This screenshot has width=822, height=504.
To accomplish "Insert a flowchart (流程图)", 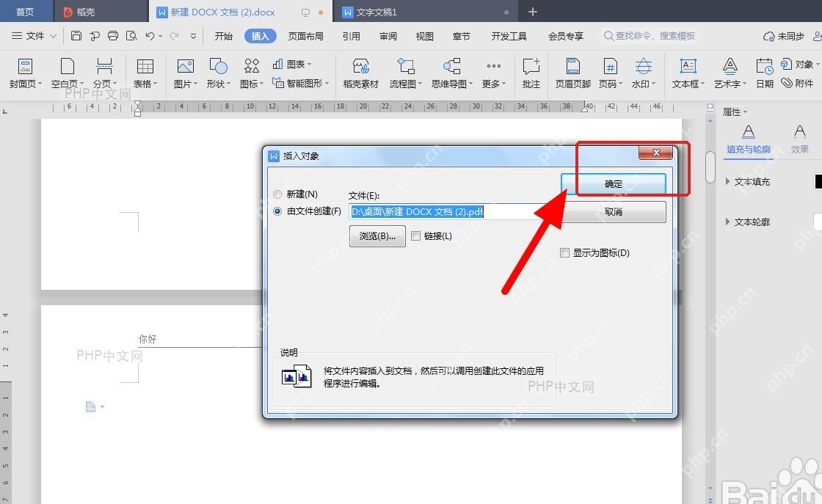I will coord(405,73).
